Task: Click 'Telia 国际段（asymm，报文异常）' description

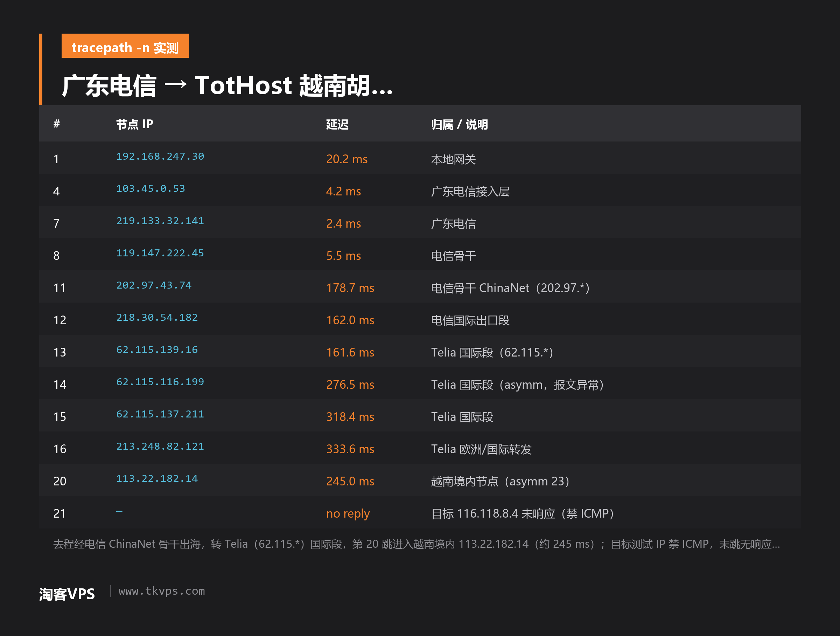Action: coord(518,385)
